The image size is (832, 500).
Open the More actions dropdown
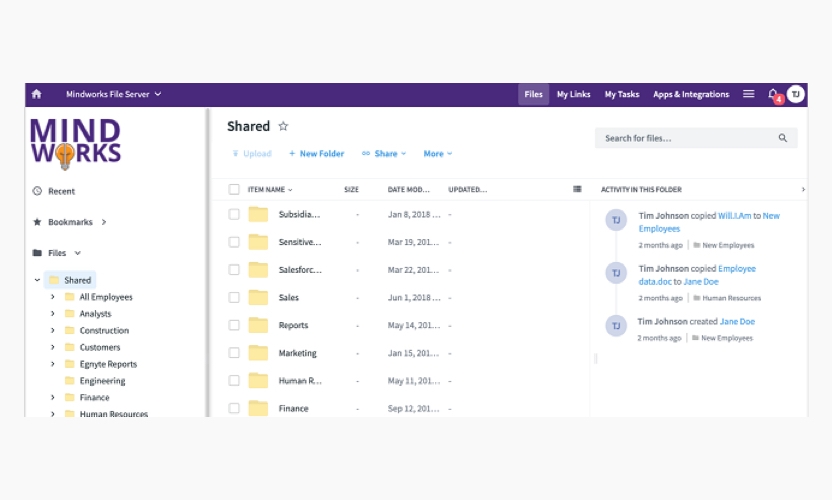pyautogui.click(x=437, y=154)
